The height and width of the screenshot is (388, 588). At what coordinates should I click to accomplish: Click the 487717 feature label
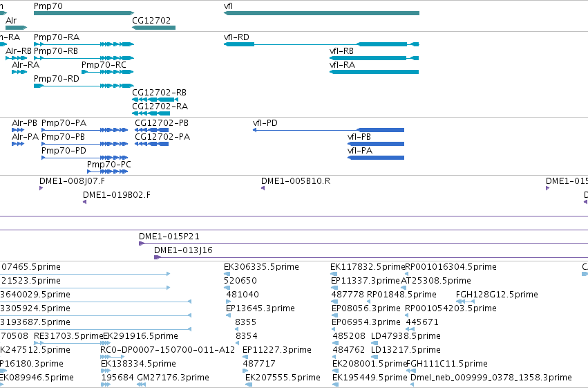[259, 364]
